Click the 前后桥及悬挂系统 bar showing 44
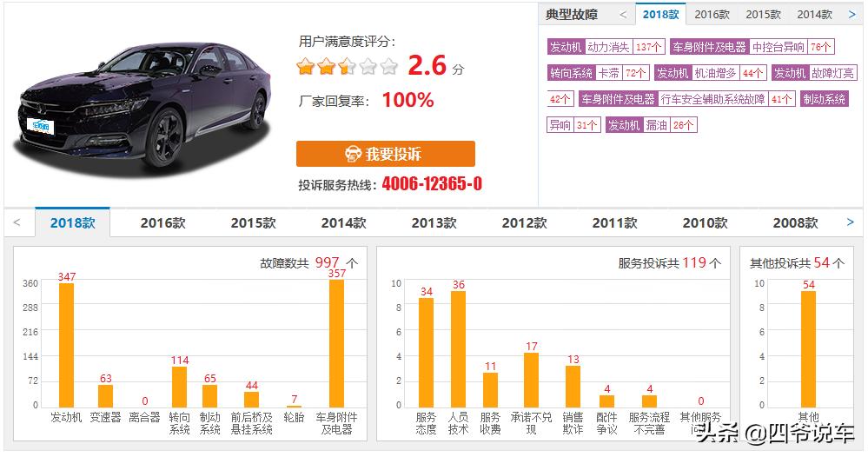This screenshot has height=457, width=868. pyautogui.click(x=252, y=400)
